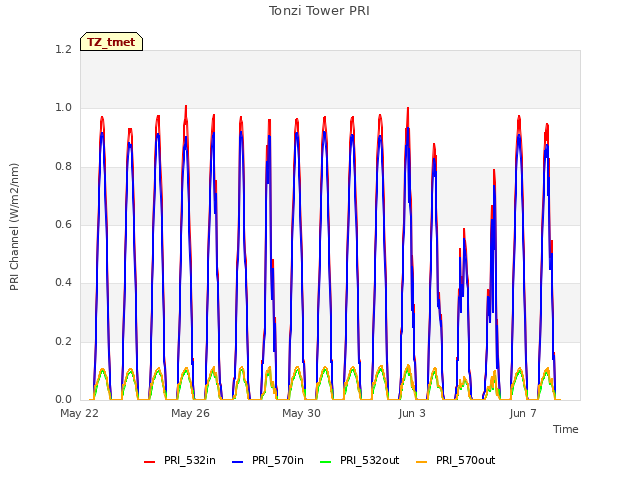The image size is (640, 480).
Task: Click the 0.0 y-axis tick label
Action: coord(63,399)
